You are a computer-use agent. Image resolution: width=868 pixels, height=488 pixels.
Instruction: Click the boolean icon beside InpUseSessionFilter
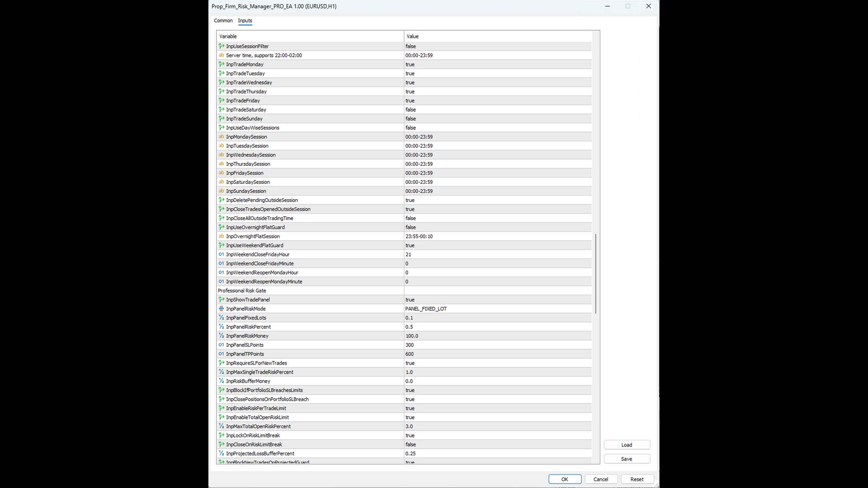click(x=222, y=46)
